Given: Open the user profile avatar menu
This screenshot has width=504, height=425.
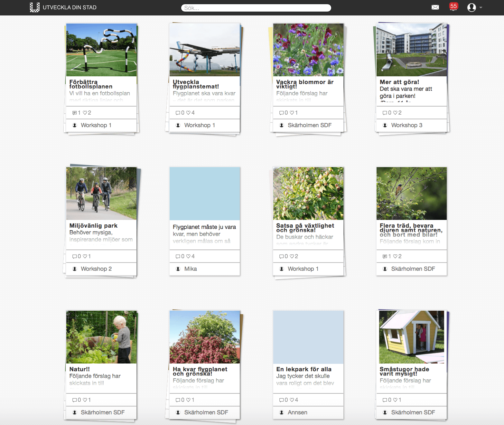Looking at the screenshot, I should 472,7.
